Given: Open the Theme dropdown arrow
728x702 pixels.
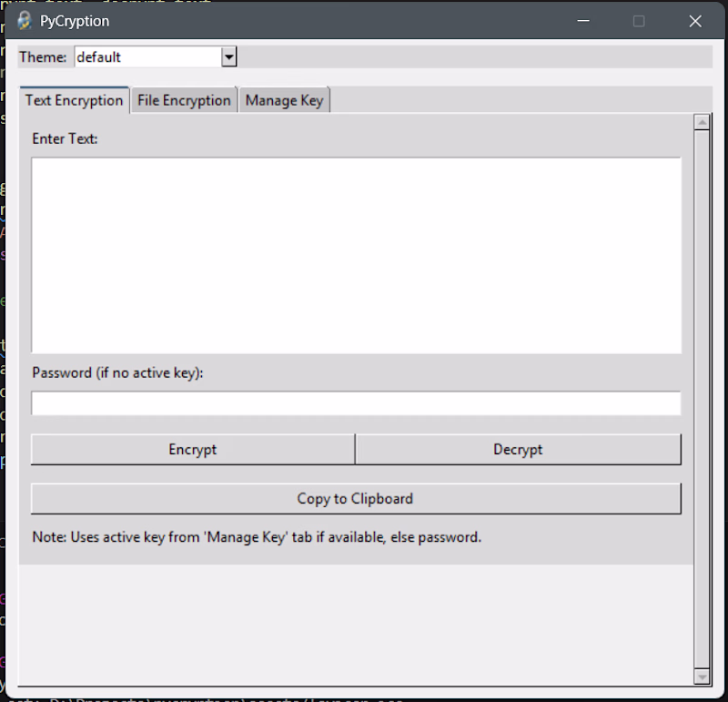Looking at the screenshot, I should coord(229,57).
